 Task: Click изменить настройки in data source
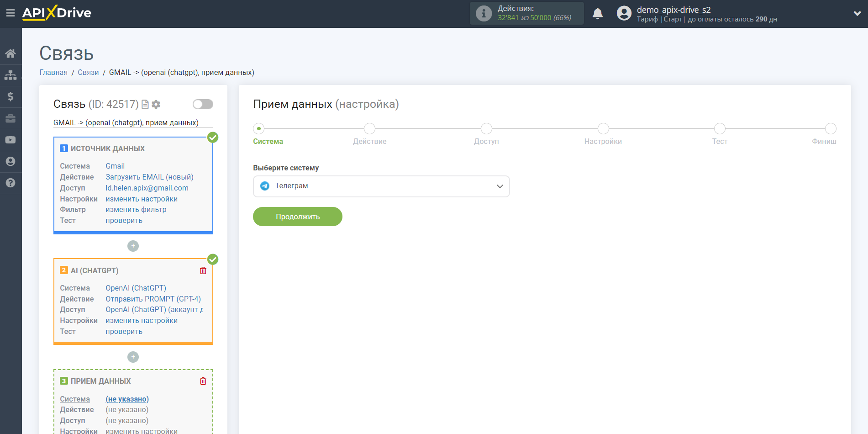pos(142,199)
